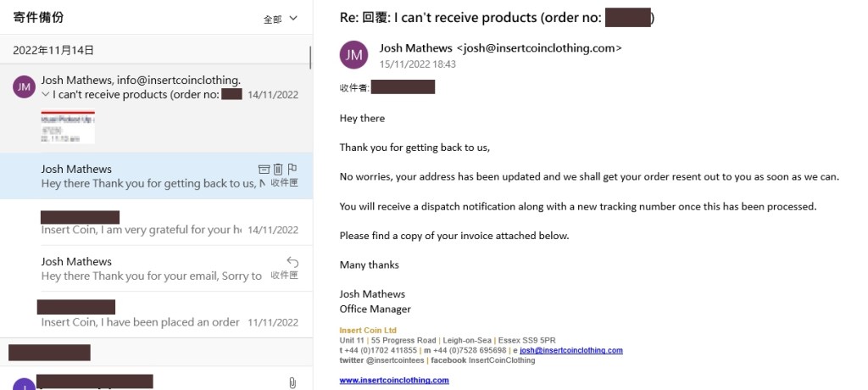Click the JM avatar in conversation list
The height and width of the screenshot is (390, 868).
pyautogui.click(x=25, y=86)
